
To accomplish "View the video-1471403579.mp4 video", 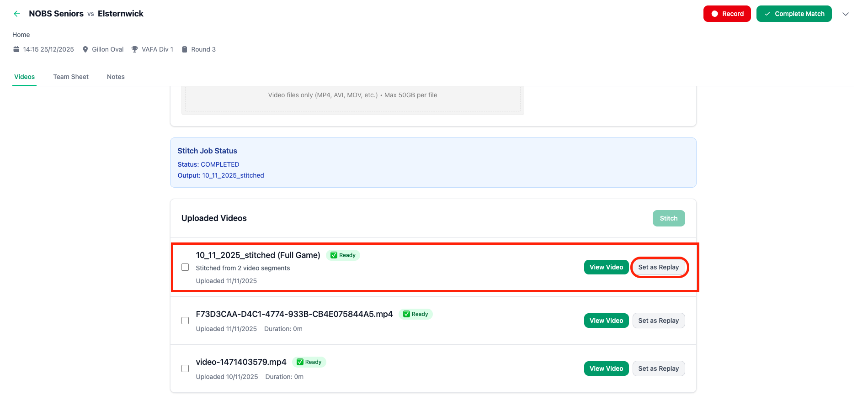I will pyautogui.click(x=606, y=368).
